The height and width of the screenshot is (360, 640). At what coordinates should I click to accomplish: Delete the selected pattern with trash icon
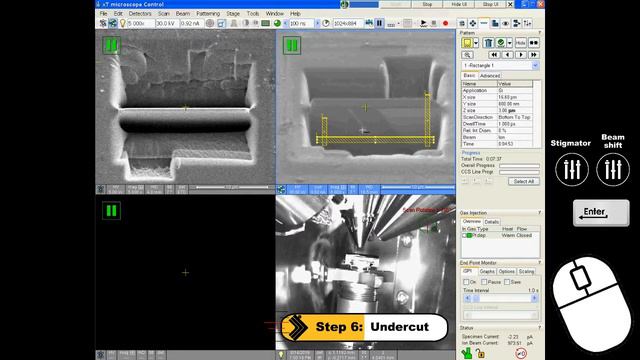[x=488, y=42]
